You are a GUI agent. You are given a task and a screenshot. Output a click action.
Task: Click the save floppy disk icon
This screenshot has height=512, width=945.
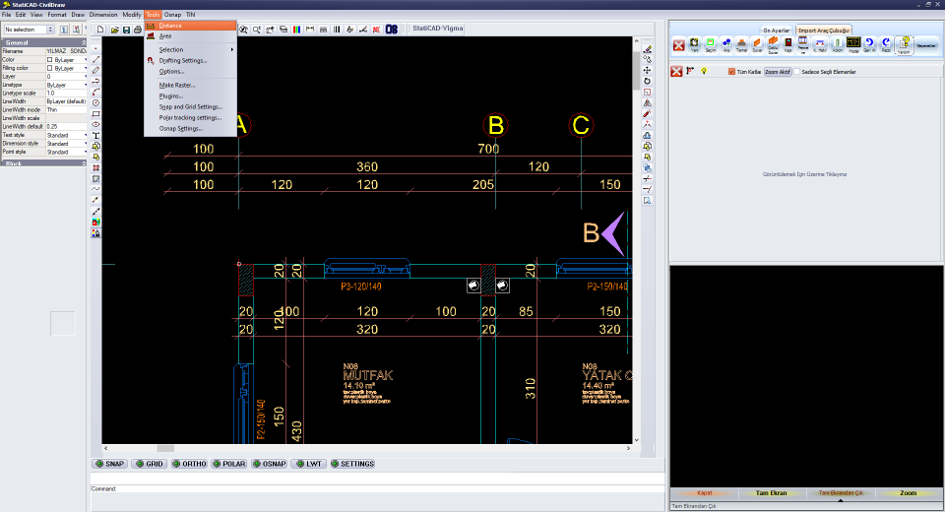(127, 30)
